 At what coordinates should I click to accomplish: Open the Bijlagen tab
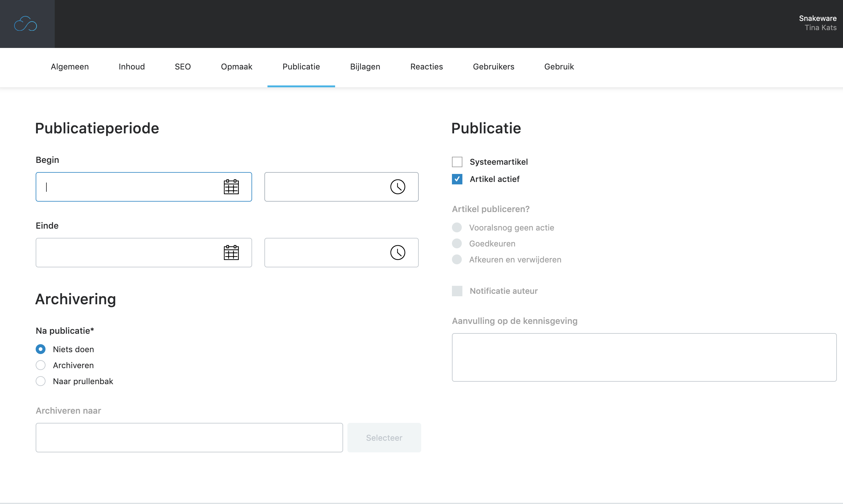tap(365, 67)
